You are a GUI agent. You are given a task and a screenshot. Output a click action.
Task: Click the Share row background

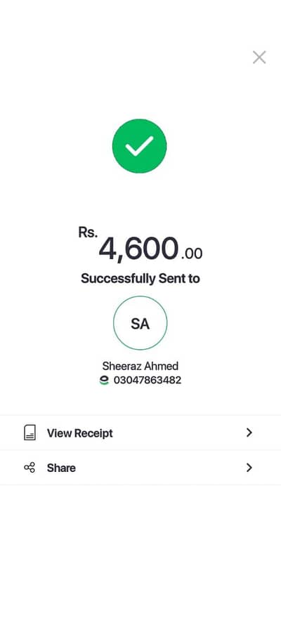click(x=140, y=468)
